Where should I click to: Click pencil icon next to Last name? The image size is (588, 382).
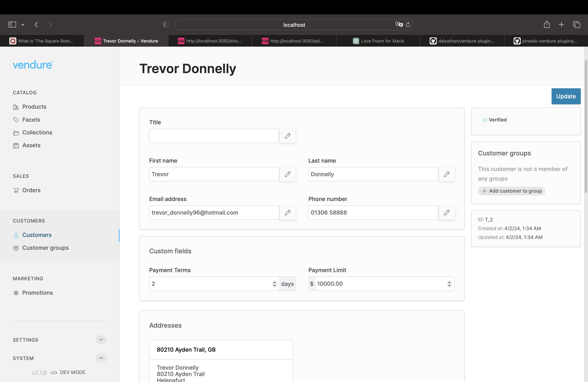coord(446,174)
